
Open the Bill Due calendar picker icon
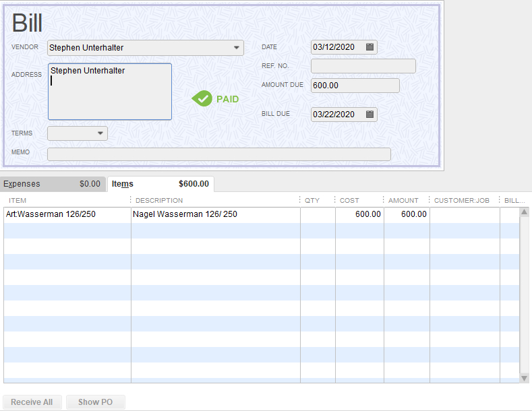pos(370,115)
